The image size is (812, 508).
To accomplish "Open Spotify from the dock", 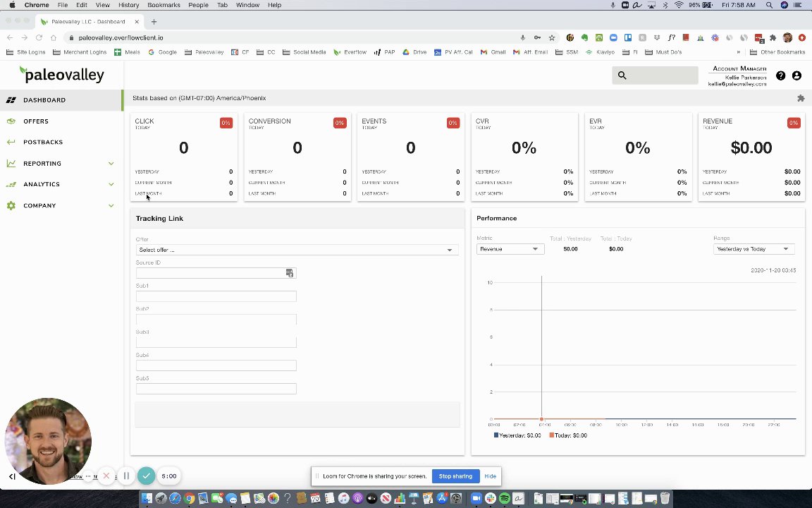I will pyautogui.click(x=505, y=499).
